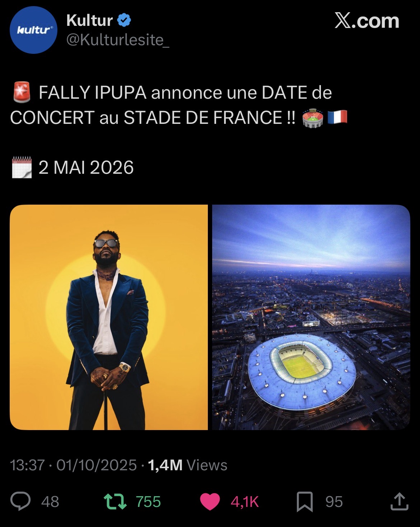This screenshot has width=420, height=527.
Task: Open the Kultur profile avatar
Action: pos(33,30)
